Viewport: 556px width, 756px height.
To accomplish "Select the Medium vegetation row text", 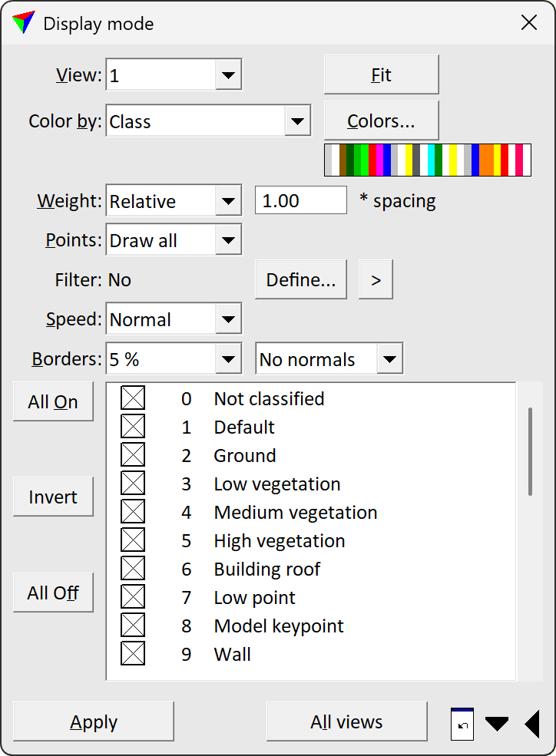I will click(296, 513).
